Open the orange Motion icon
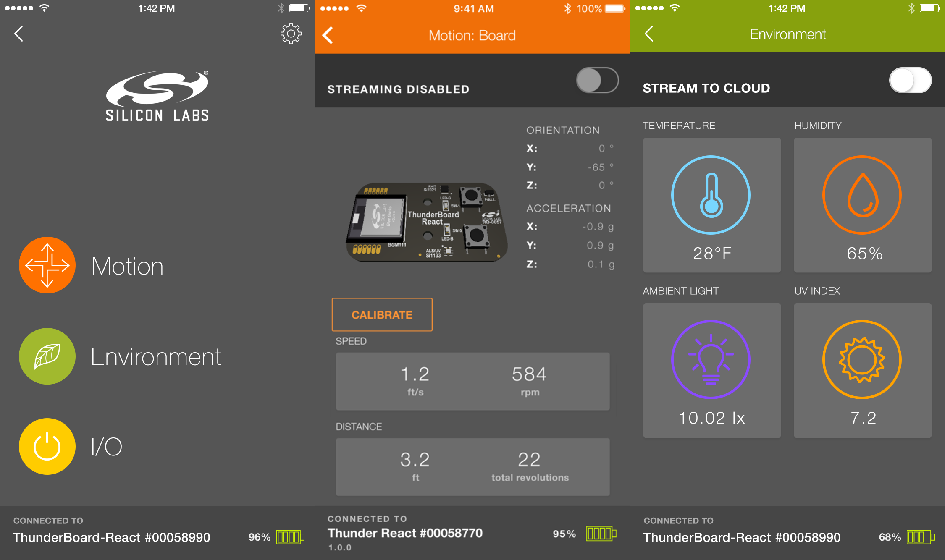 point(47,265)
